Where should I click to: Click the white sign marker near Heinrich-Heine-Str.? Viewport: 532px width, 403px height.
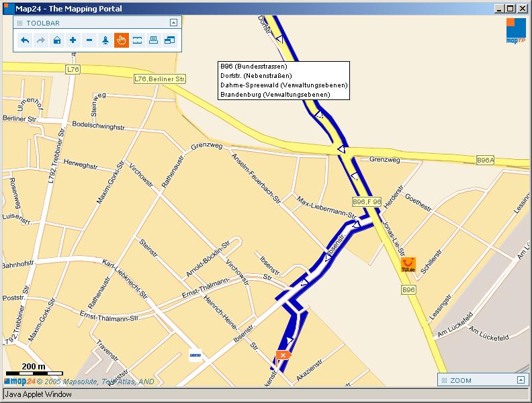195,357
